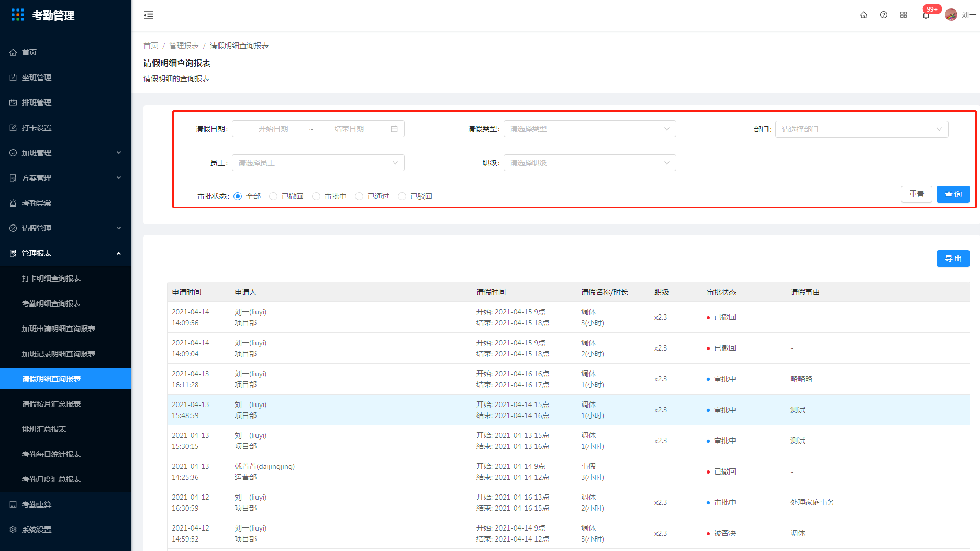980x551 pixels.
Task: Click the colorful app grid logo icon
Action: tap(18, 15)
